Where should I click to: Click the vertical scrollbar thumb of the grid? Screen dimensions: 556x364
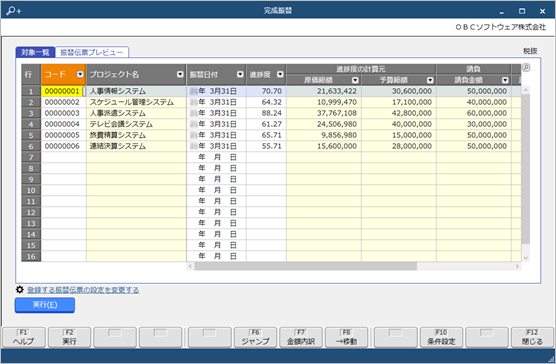coord(526,169)
